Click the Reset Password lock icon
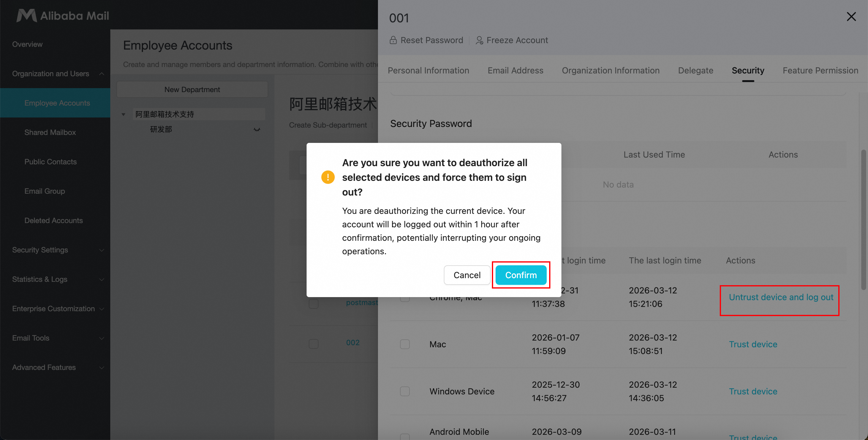868x440 pixels. pos(393,40)
